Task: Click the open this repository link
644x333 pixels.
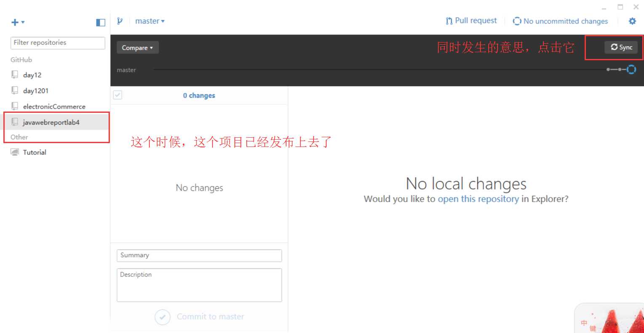Action: pyautogui.click(x=478, y=199)
